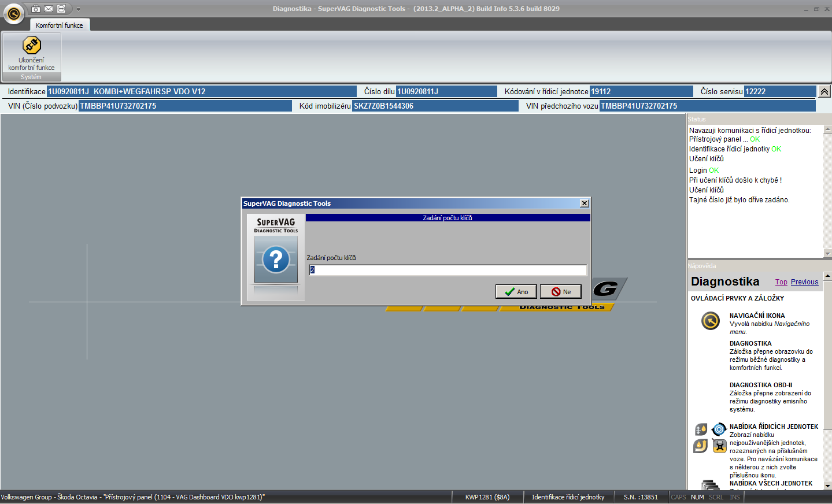This screenshot has height=504, width=832.
Task: Click navigation icon in help panel
Action: (711, 321)
